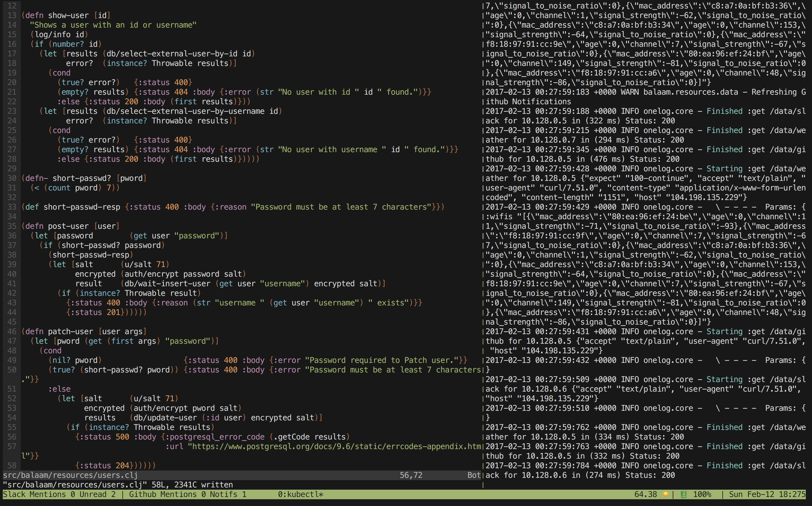Click :status 201 on line 44
The image size is (812, 506).
(x=95, y=312)
